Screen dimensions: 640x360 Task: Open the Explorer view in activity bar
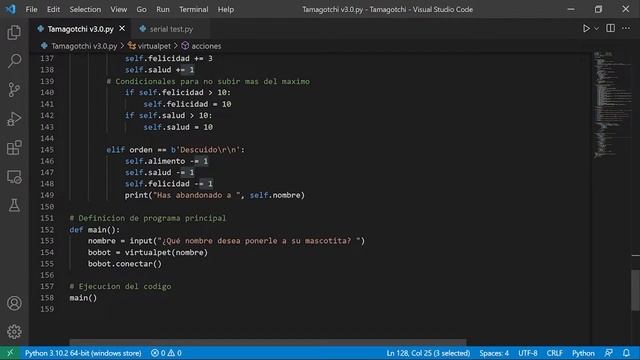coord(14,32)
